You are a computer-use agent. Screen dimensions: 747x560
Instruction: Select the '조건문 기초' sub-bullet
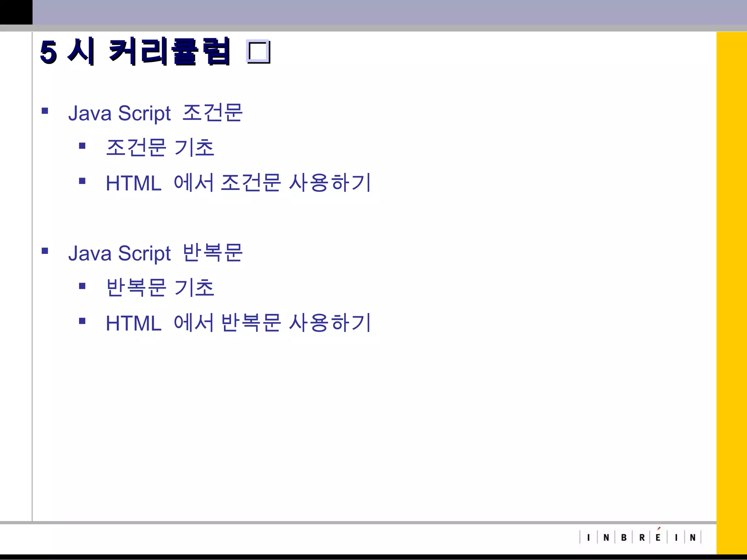pos(160,148)
